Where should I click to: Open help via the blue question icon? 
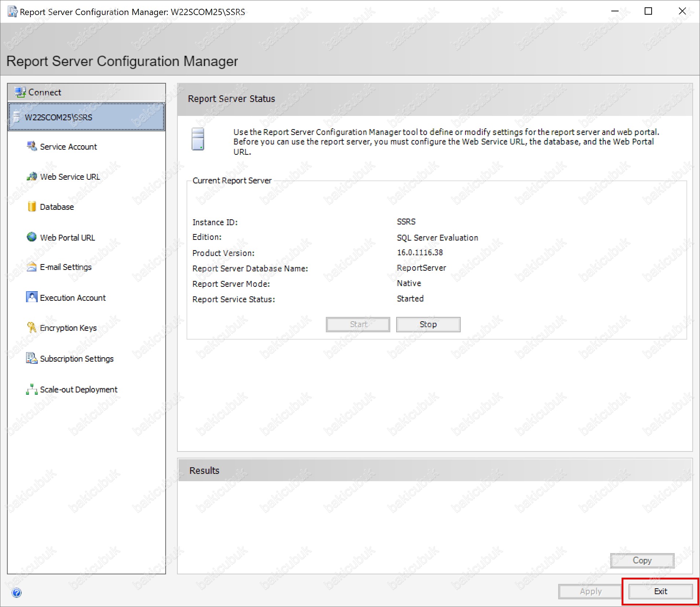coord(16,593)
